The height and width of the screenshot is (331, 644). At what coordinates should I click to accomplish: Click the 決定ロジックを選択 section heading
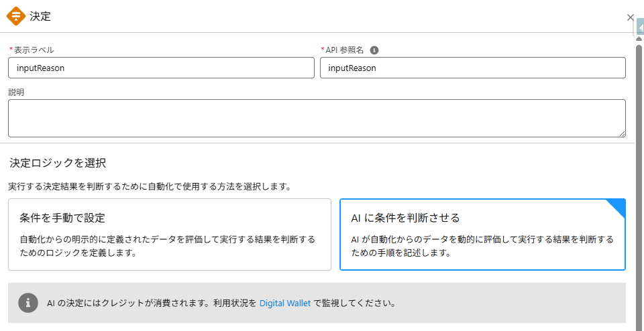click(x=58, y=163)
